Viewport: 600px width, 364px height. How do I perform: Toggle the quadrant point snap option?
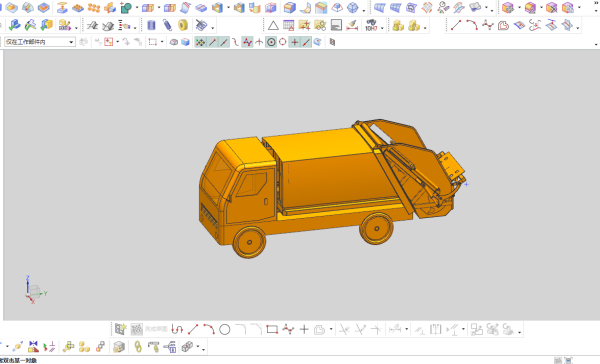pos(282,42)
